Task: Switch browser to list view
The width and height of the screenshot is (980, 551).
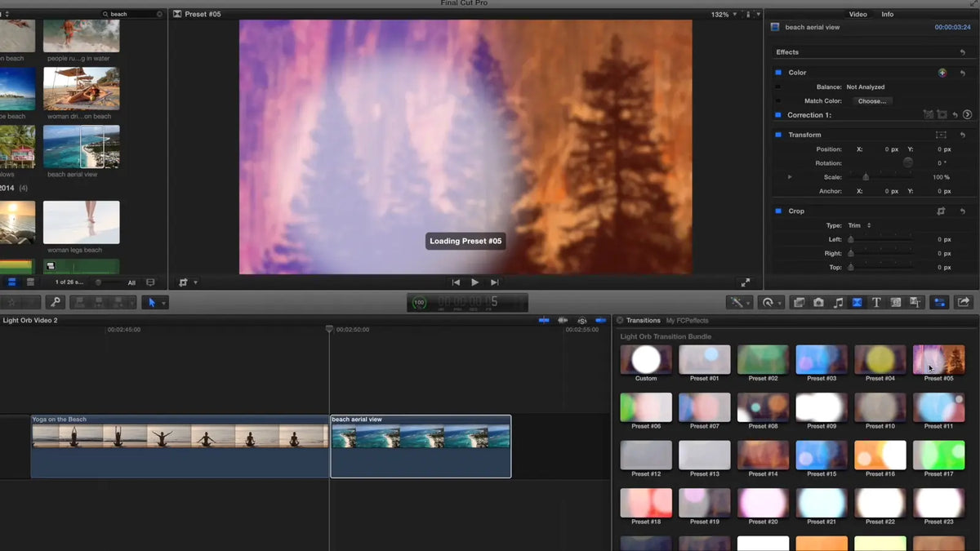Action: coord(30,282)
